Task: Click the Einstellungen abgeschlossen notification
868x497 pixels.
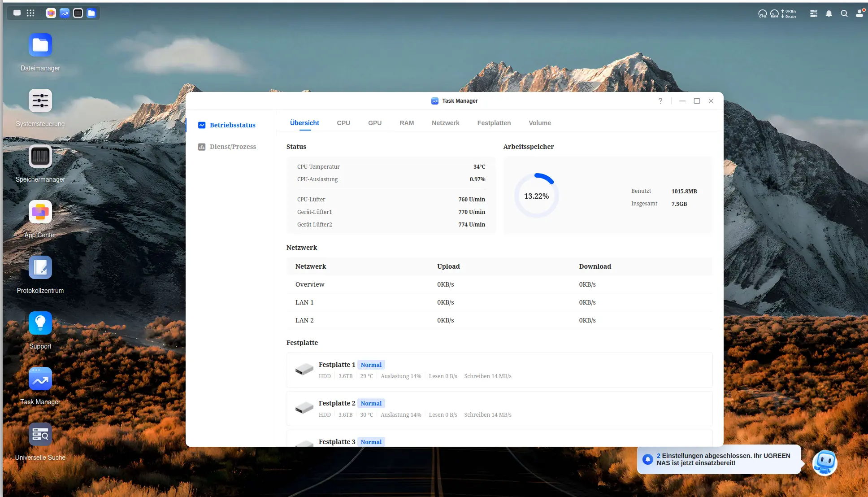Action: [x=719, y=459]
